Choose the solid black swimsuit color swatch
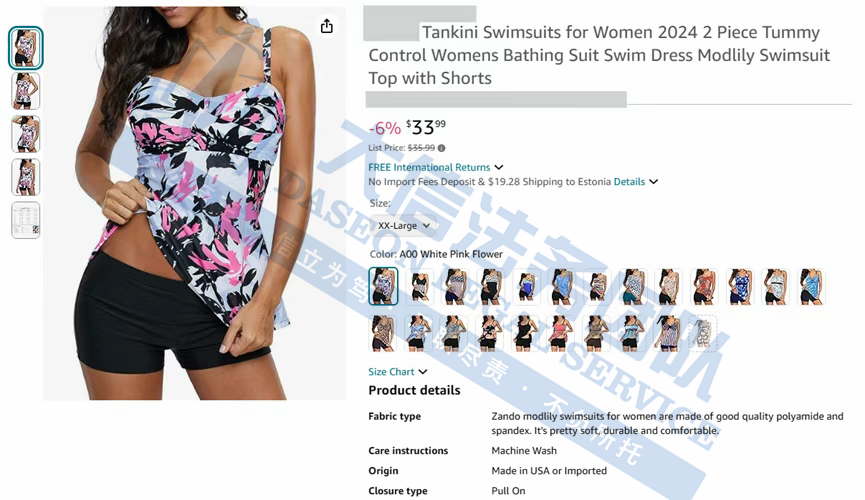 (524, 333)
